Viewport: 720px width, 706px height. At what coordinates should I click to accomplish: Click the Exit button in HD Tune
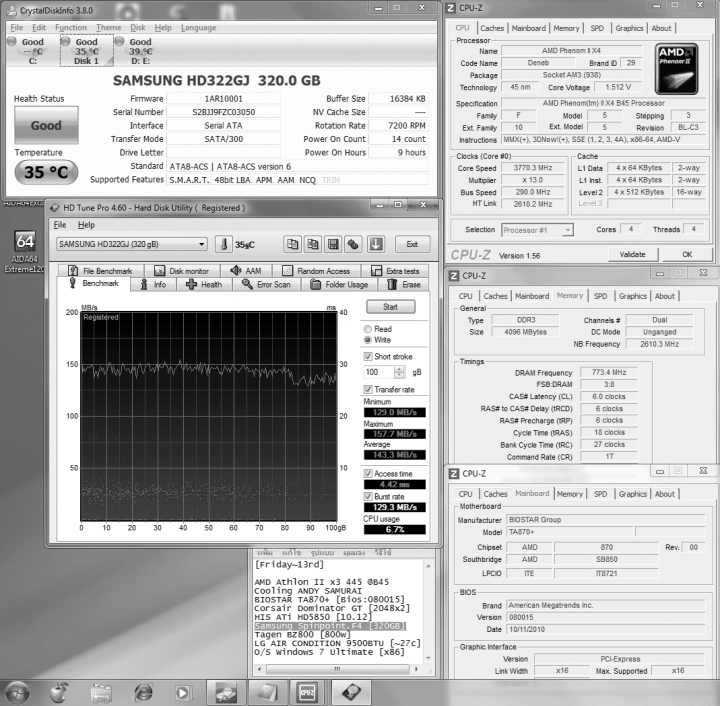coord(412,244)
